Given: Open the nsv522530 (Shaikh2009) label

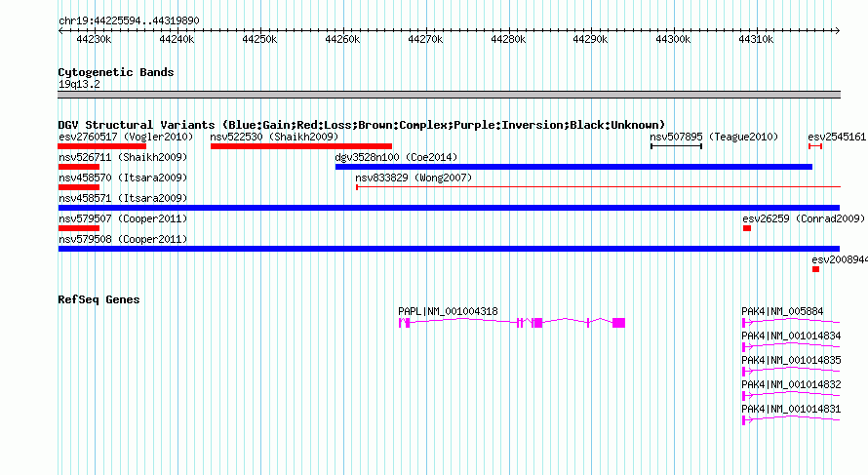Looking at the screenshot, I should coord(274,137).
